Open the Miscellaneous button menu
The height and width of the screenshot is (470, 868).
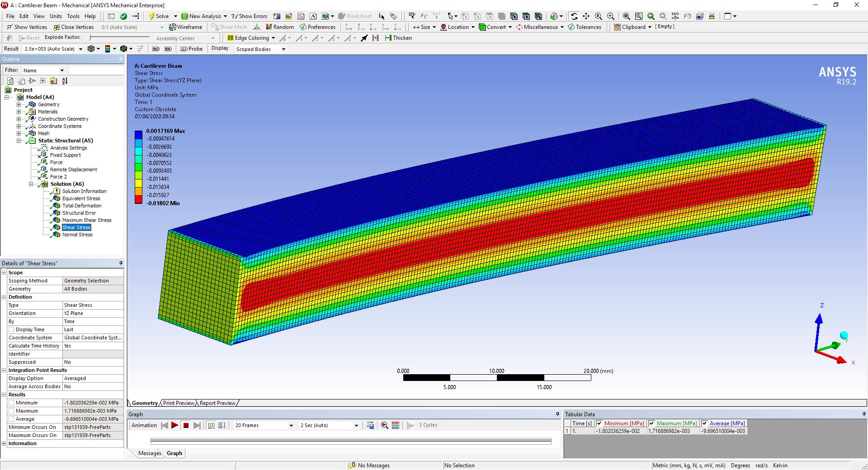[540, 27]
